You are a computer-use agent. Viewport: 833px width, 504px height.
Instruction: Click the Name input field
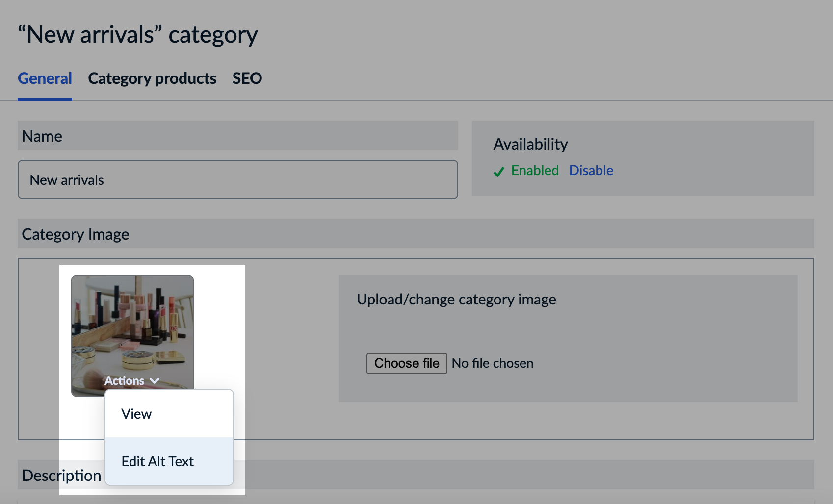click(237, 179)
